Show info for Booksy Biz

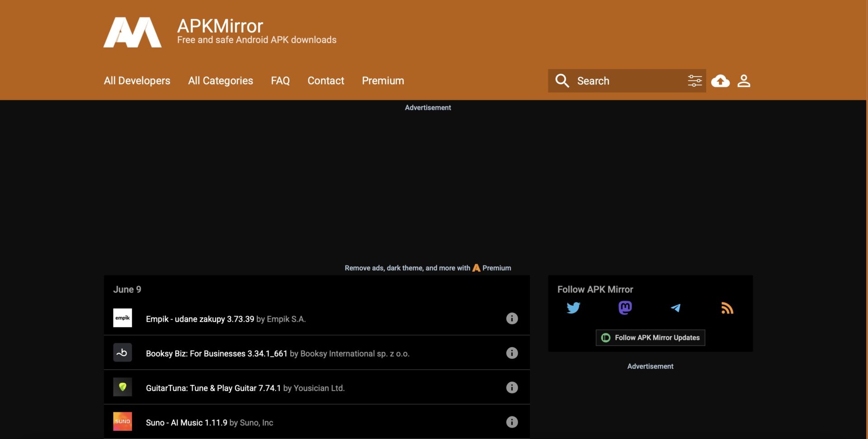coord(512,353)
